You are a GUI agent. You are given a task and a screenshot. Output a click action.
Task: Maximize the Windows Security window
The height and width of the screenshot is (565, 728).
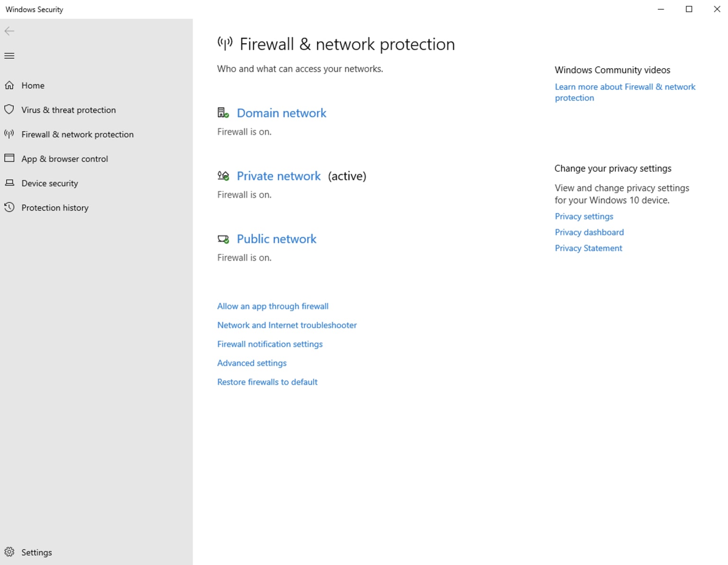[689, 9]
